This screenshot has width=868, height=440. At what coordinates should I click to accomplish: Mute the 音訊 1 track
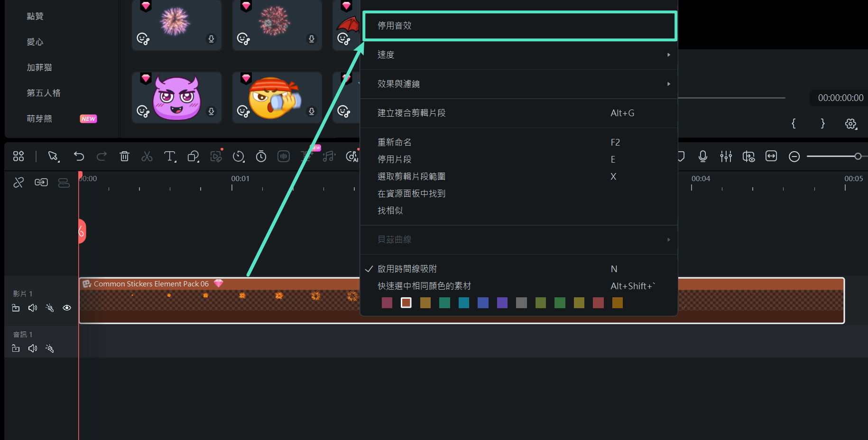click(x=32, y=348)
